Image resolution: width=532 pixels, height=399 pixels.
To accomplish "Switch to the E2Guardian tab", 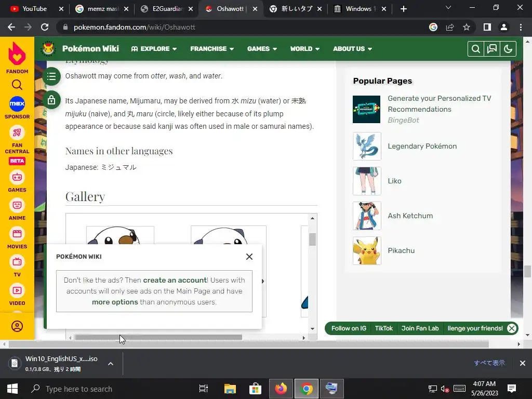I will (x=167, y=9).
